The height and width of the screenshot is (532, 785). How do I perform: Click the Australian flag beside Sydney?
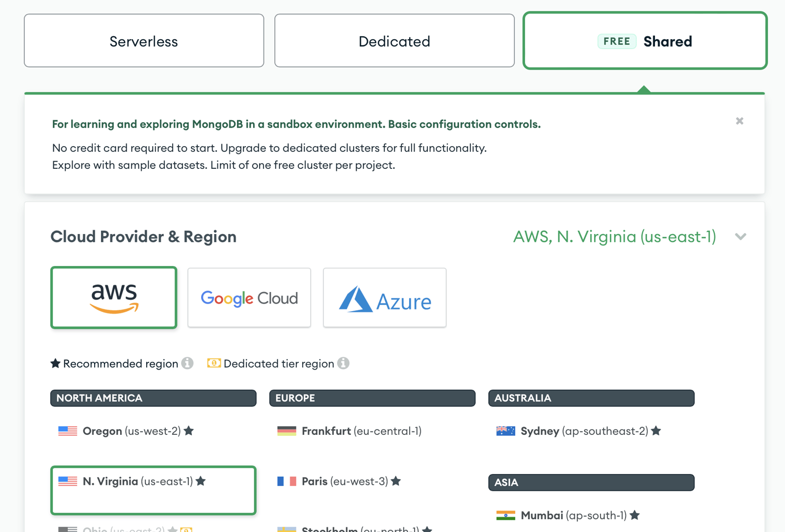[x=505, y=431]
